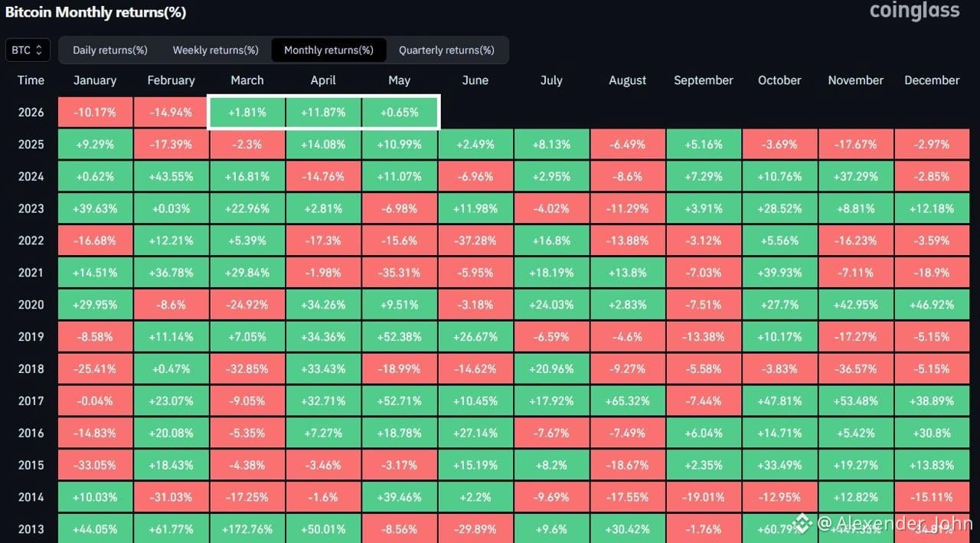Open the BTC coin selector dropdown
The height and width of the screenshot is (543, 980).
28,50
